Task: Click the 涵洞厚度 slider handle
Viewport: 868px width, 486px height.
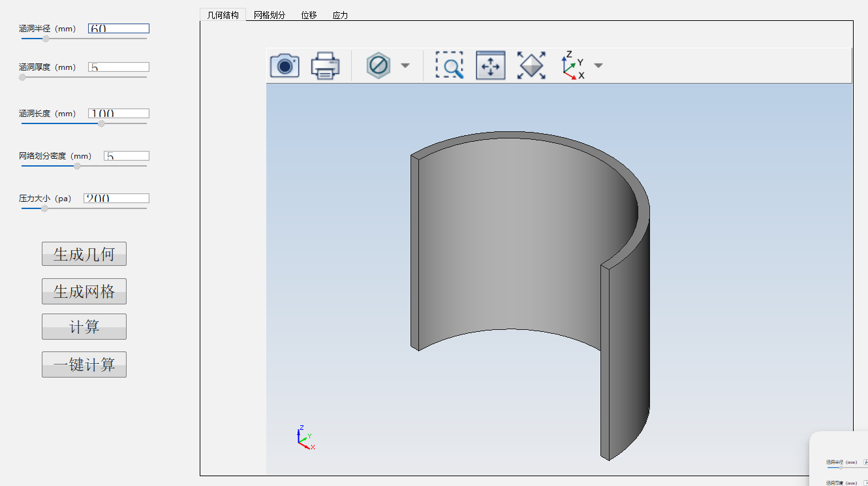Action: tap(22, 77)
